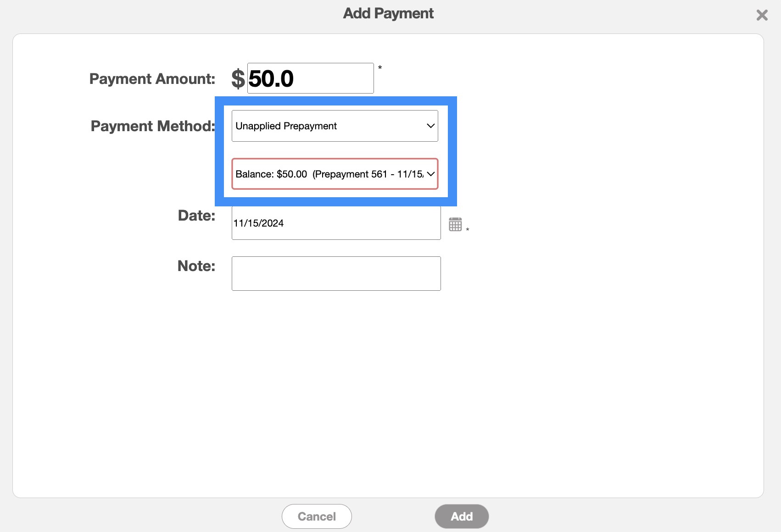Click the "Payment Amount:" label
781x532 pixels.
point(152,79)
